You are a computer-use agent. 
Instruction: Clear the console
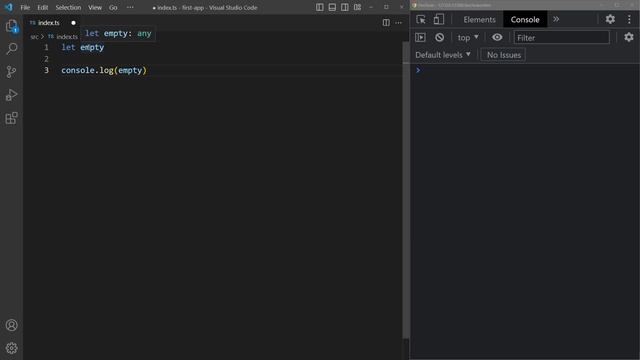[x=439, y=38]
